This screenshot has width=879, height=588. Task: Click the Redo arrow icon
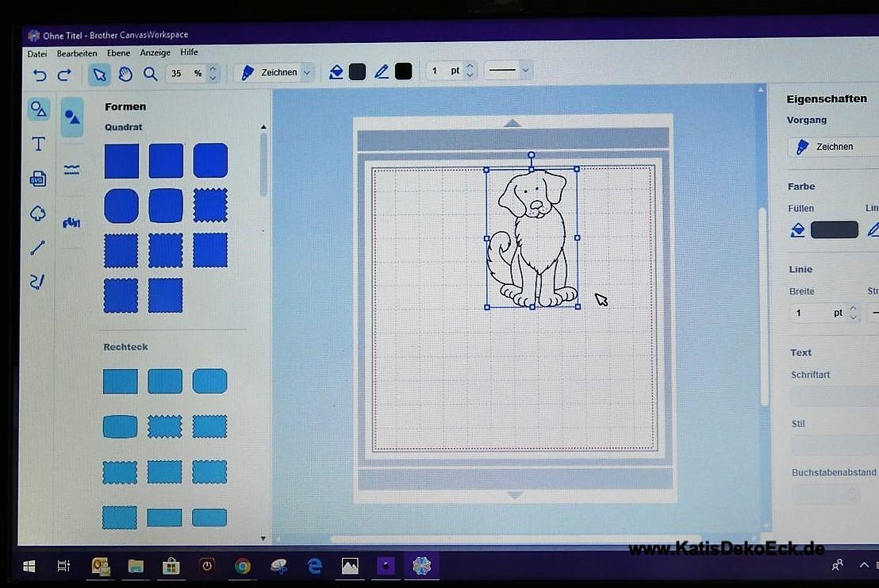[x=64, y=75]
